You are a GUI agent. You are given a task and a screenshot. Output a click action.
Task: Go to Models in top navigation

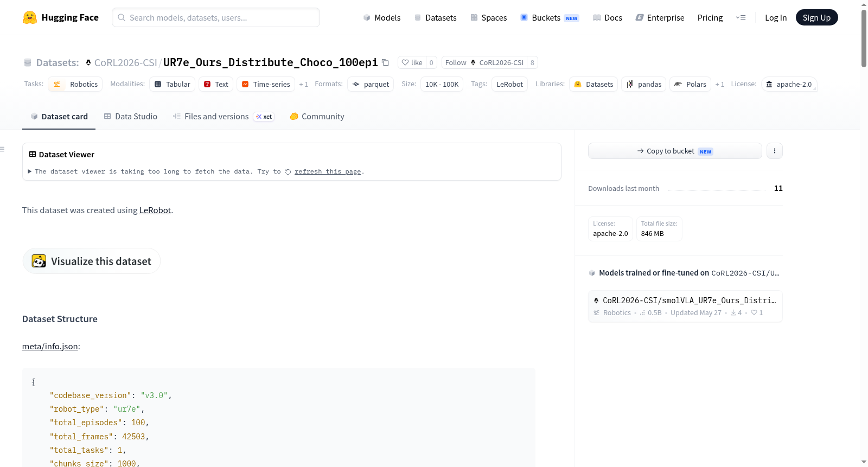pos(382,17)
